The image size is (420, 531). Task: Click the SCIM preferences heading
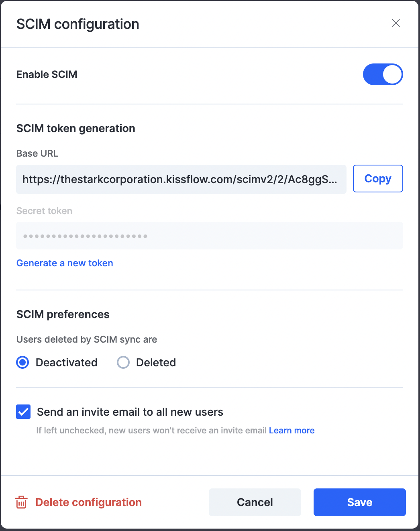63,314
